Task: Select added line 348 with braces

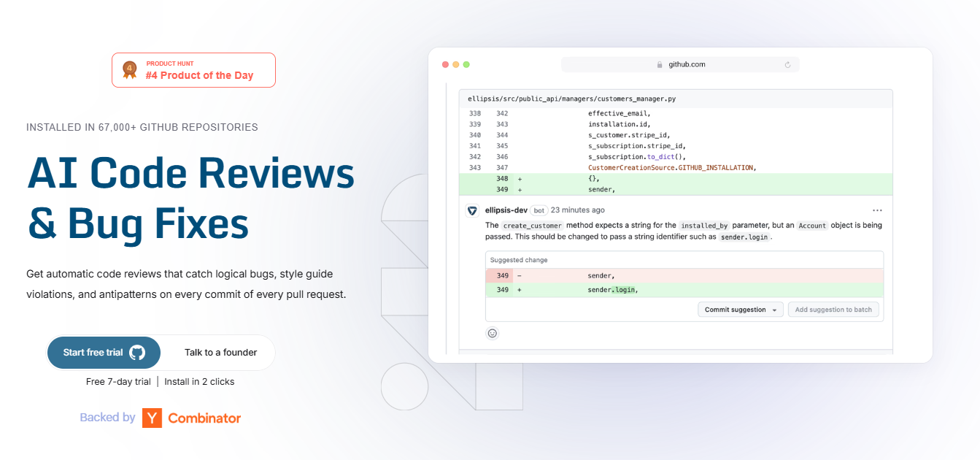Action: click(676, 178)
